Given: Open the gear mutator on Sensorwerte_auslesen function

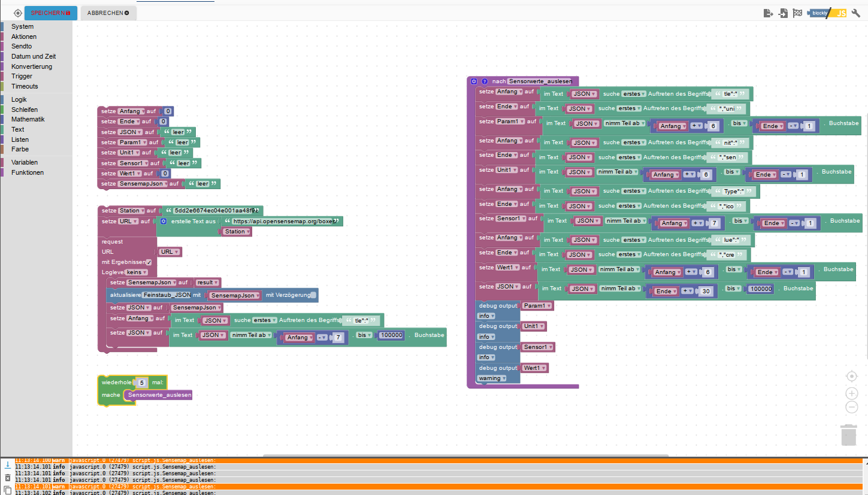Looking at the screenshot, I should tap(474, 81).
